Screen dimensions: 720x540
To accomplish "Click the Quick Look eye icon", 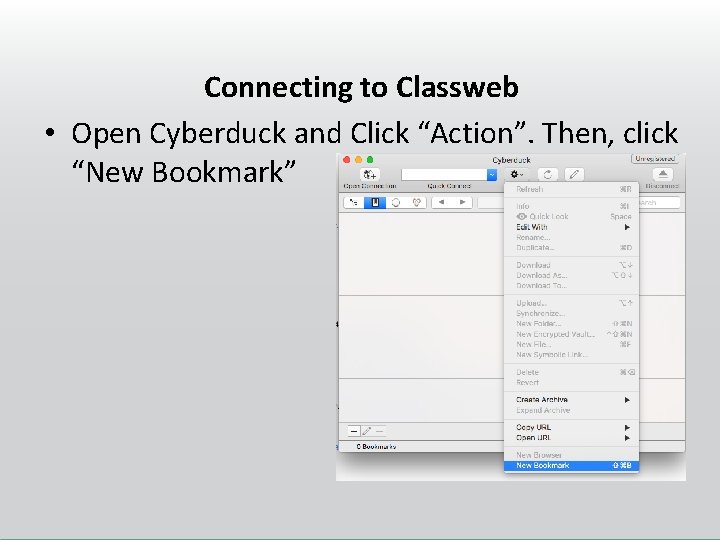I will coord(522,216).
